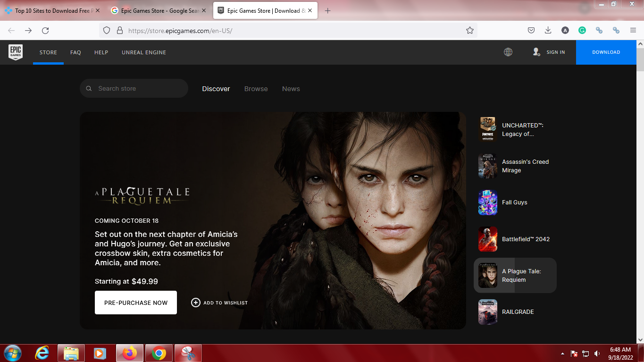
Task: Click the plus icon beside Add to Wishlist
Action: pyautogui.click(x=196, y=303)
